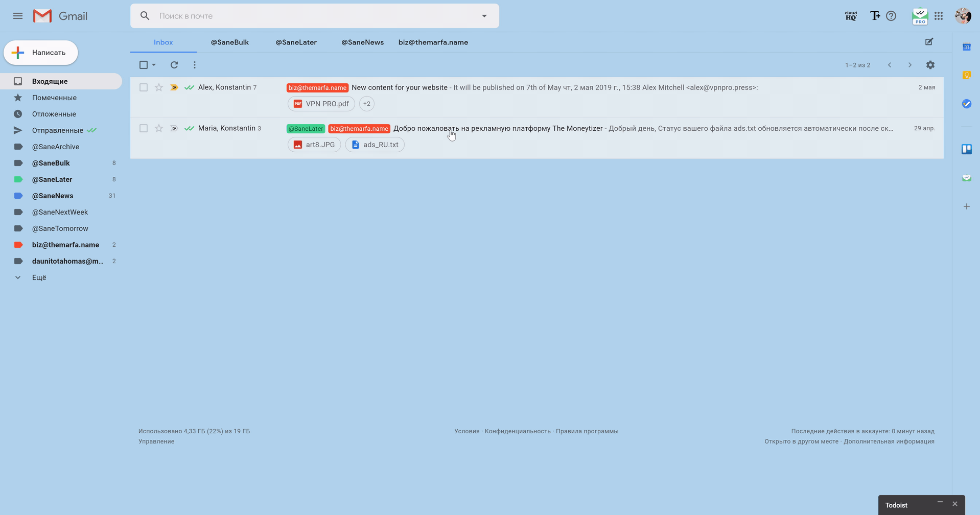
Task: Switch to the Inbox tab
Action: coord(164,42)
